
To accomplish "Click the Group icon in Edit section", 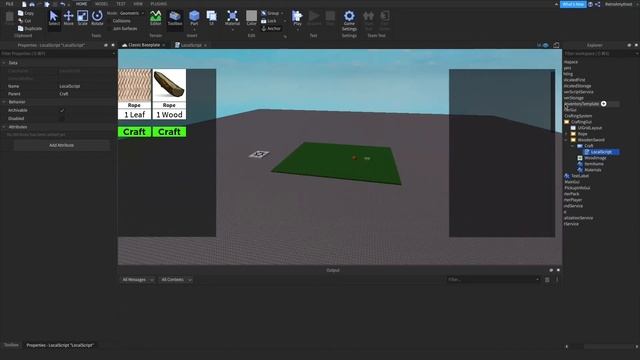I will click(x=264, y=13).
